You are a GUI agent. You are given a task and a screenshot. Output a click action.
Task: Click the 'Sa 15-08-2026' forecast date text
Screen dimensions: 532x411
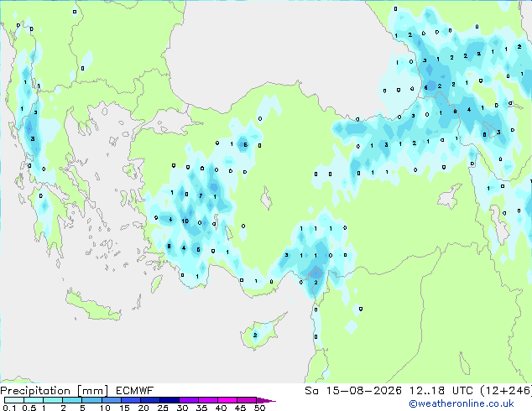tap(353, 391)
